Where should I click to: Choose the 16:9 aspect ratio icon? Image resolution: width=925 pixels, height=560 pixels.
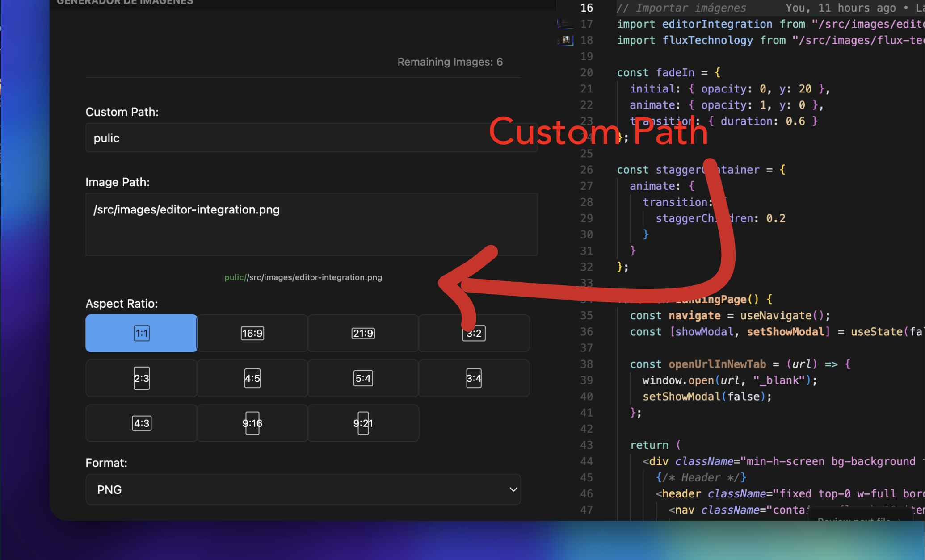point(252,333)
